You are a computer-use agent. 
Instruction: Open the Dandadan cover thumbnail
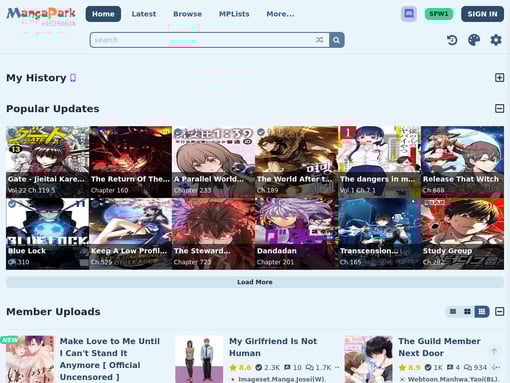(296, 233)
